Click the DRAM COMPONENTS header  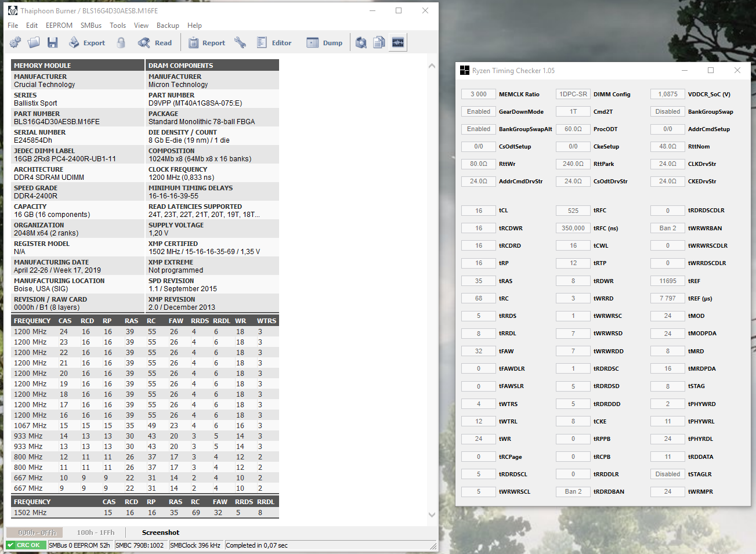(x=212, y=66)
